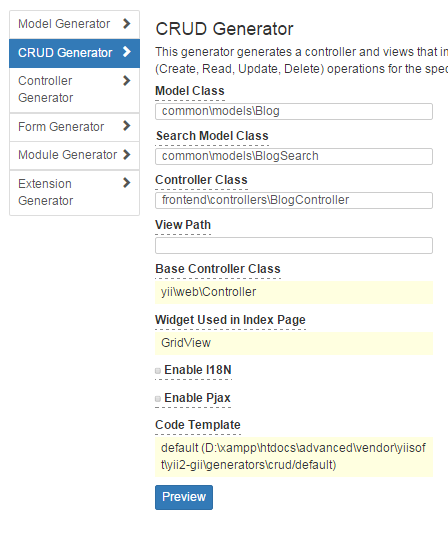This screenshot has height=534, width=448.
Task: Open the Widget Used in Index Page dropdown
Action: pyautogui.click(x=294, y=343)
